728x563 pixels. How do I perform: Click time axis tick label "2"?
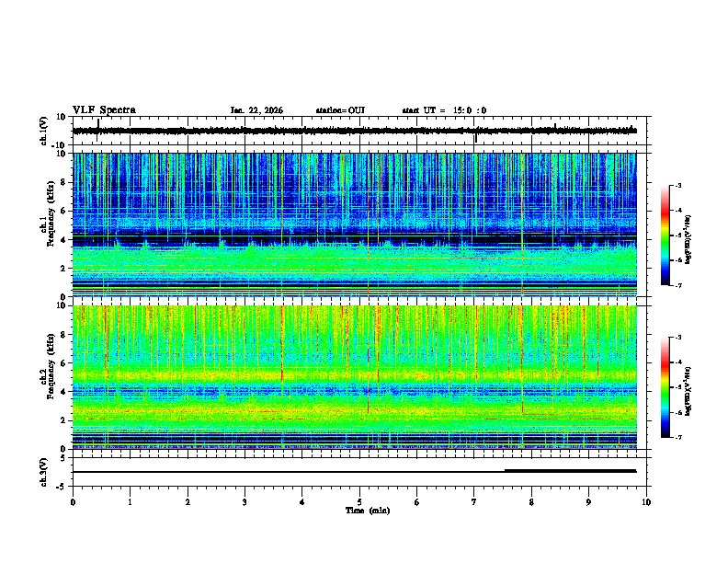tap(188, 502)
